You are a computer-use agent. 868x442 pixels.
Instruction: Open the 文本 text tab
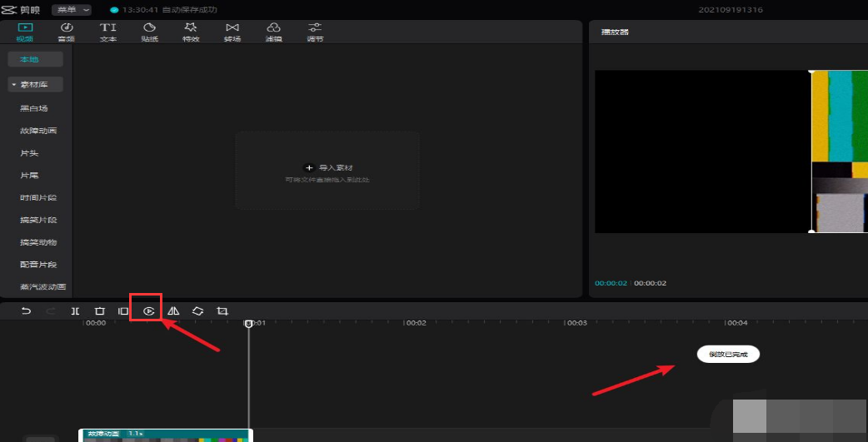tap(108, 32)
